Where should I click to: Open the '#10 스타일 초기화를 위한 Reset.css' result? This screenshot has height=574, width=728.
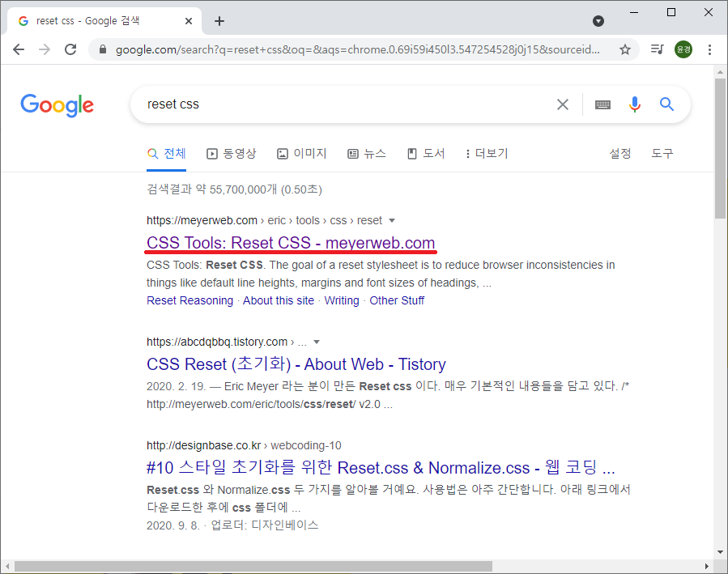tap(381, 467)
